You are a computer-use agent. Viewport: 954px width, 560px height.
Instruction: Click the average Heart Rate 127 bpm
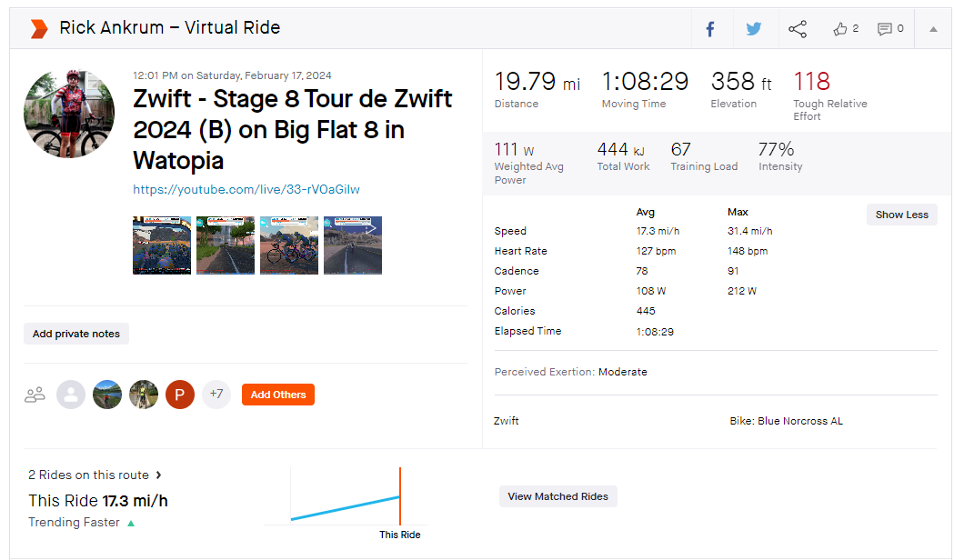coord(656,251)
